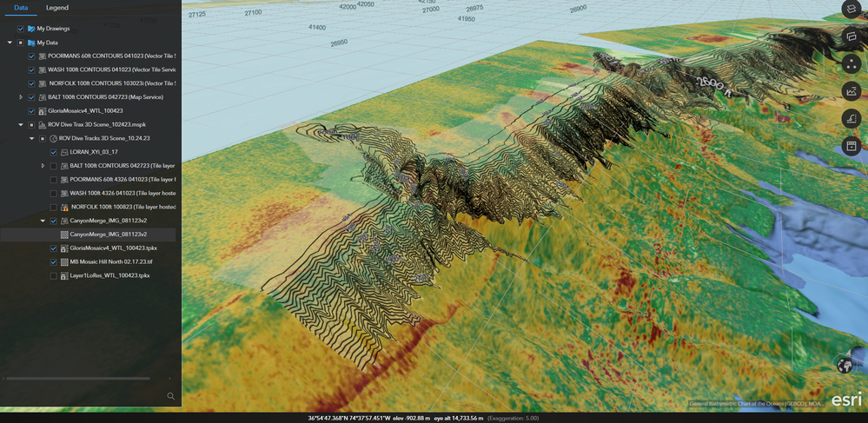Click layer icon of WASH 100ft 4326 041023
This screenshot has width=868, height=423.
[x=64, y=193]
